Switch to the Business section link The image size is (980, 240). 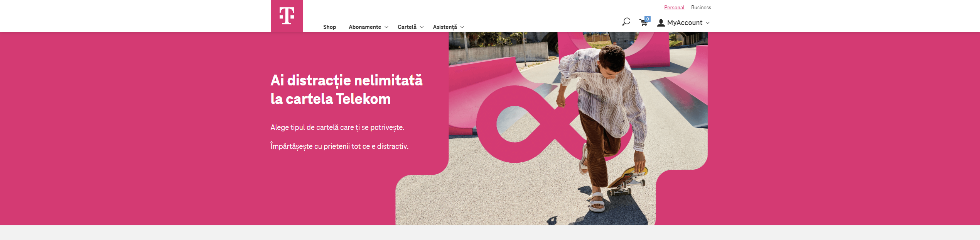[701, 7]
